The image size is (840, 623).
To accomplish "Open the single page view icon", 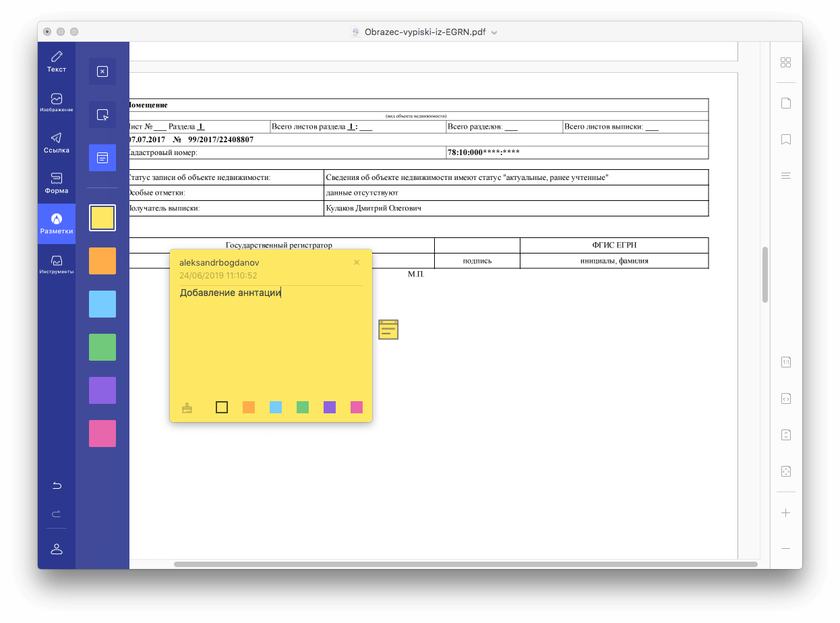I will point(785,103).
